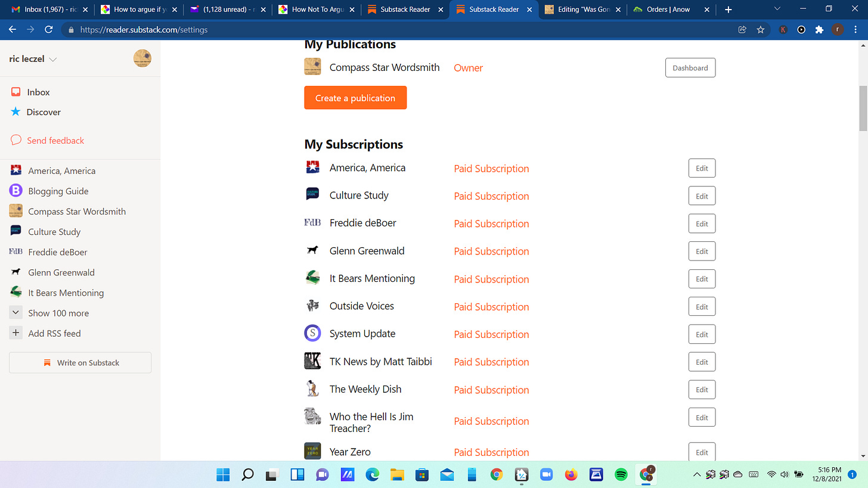Click the browser back arrow

click(x=13, y=29)
